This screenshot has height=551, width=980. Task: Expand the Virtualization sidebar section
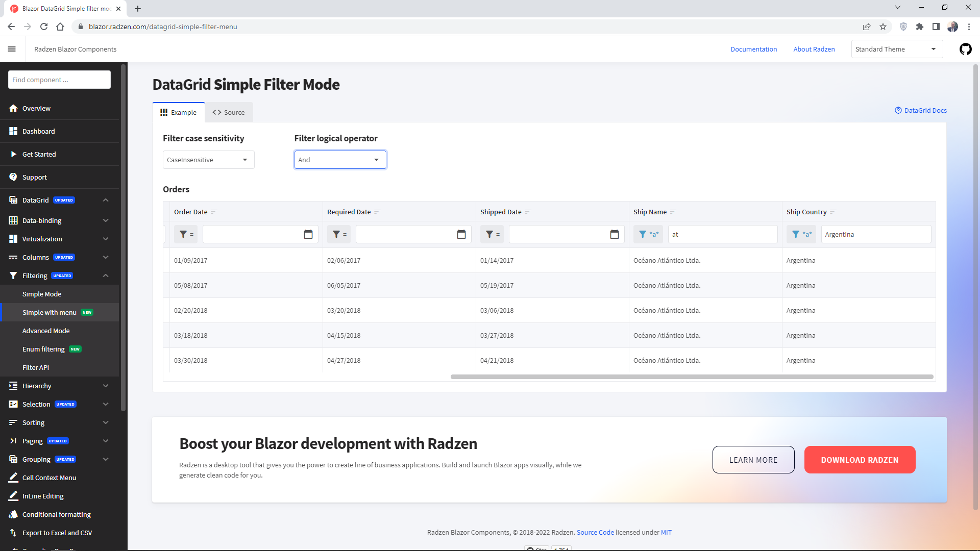tap(106, 239)
